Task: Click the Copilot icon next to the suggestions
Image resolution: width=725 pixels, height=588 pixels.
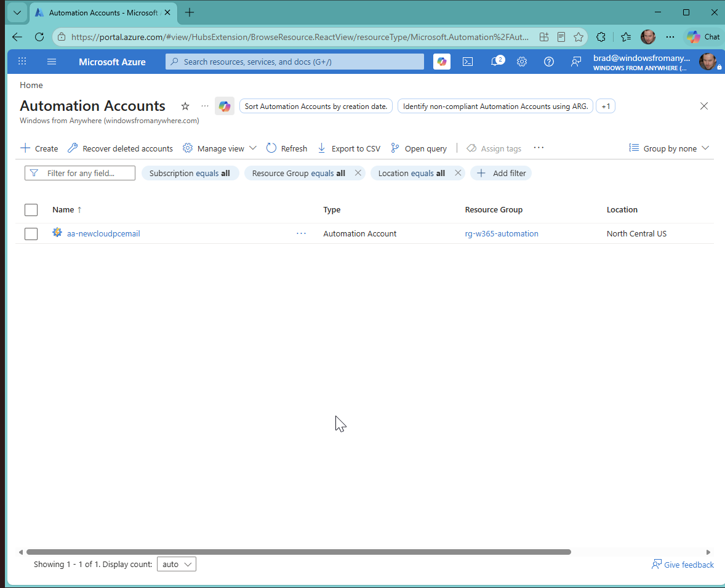Action: [x=225, y=107]
